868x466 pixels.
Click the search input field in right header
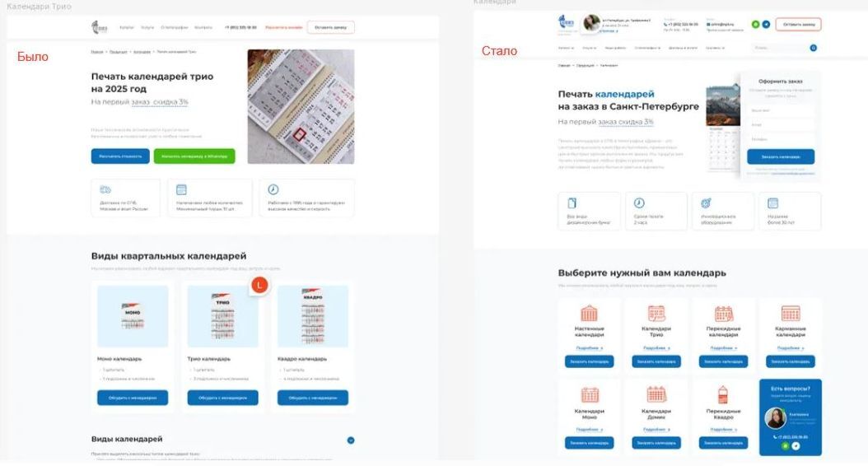pyautogui.click(x=781, y=48)
